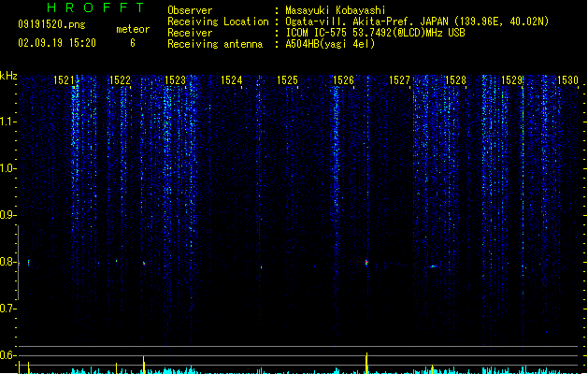Click the tallest yellow peak in bottom level graph
The image size is (588, 374).
coord(366,363)
